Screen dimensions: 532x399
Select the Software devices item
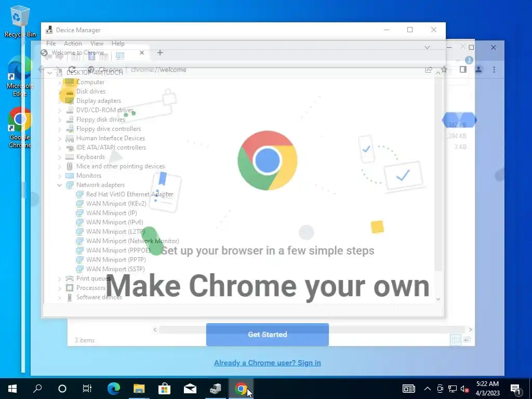pos(99,297)
